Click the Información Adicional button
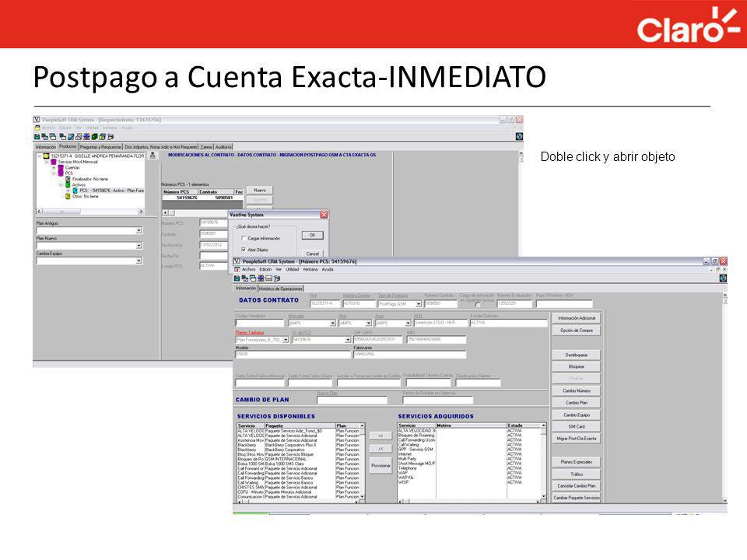The image size is (747, 560). pyautogui.click(x=577, y=318)
